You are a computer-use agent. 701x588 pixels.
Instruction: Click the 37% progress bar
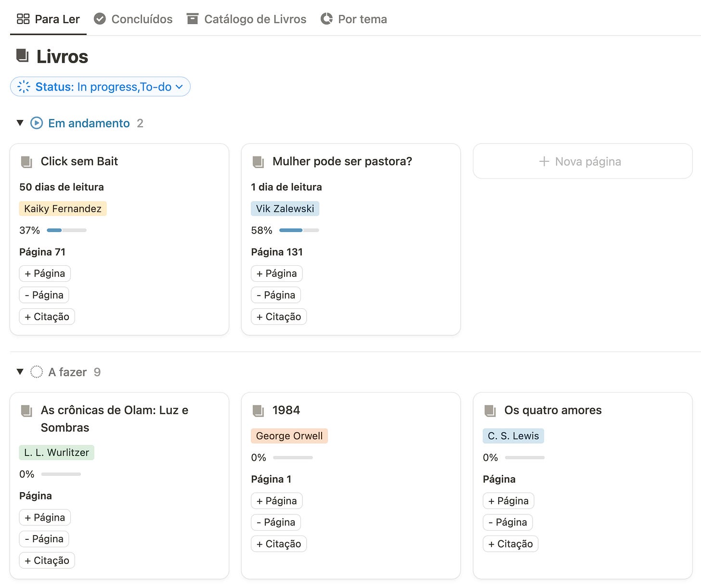click(x=66, y=230)
